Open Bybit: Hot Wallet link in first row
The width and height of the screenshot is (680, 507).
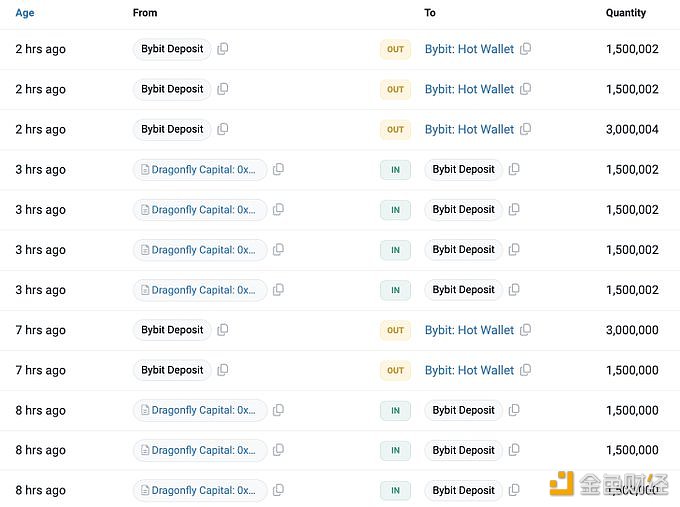[x=469, y=49]
